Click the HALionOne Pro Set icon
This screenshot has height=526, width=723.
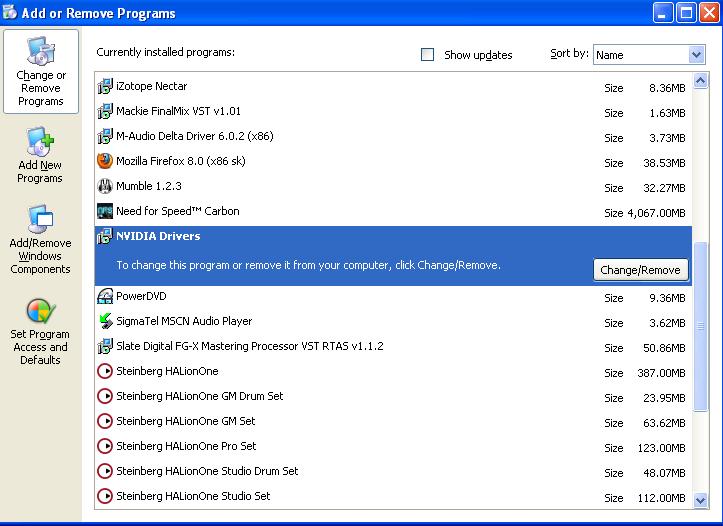point(105,446)
